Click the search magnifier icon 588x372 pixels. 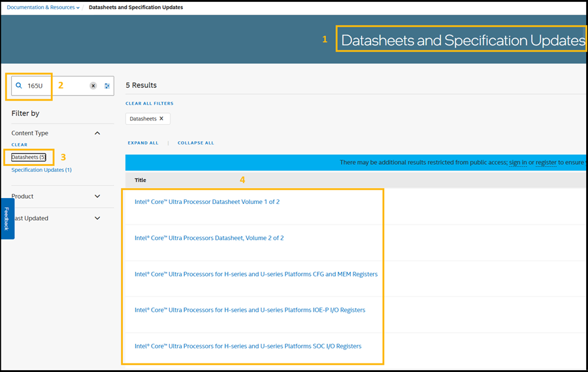pyautogui.click(x=19, y=86)
